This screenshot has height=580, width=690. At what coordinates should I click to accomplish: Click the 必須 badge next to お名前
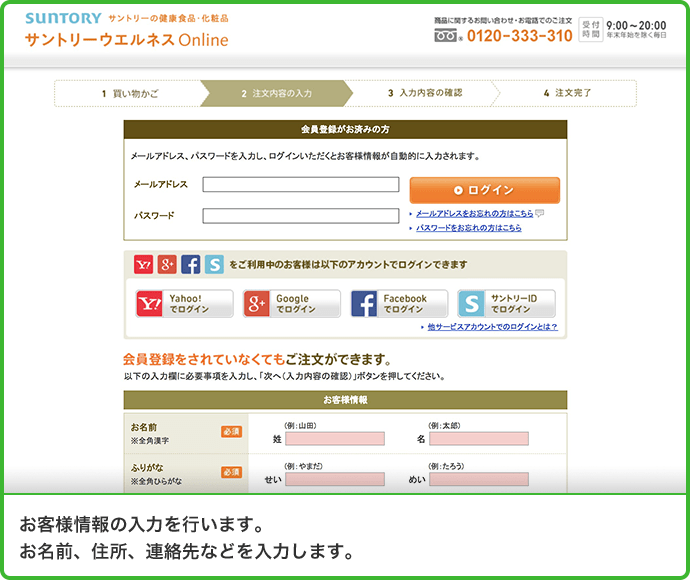point(231,432)
